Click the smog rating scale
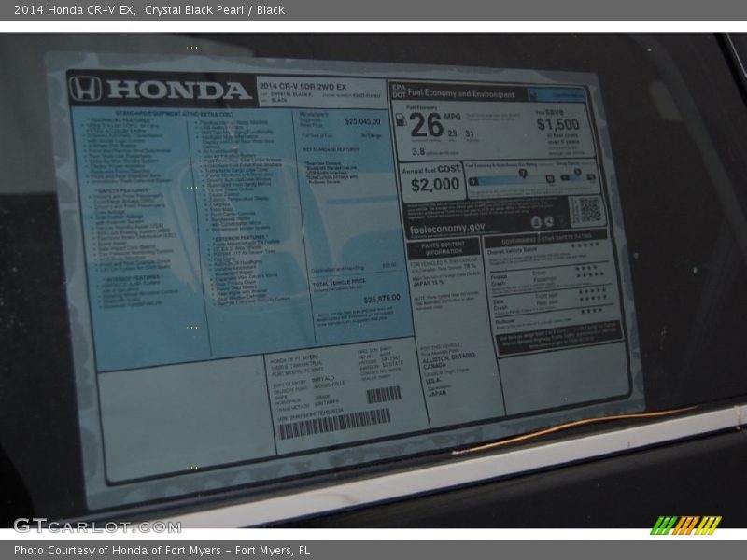Viewport: 747px width, 560px height. point(577,175)
